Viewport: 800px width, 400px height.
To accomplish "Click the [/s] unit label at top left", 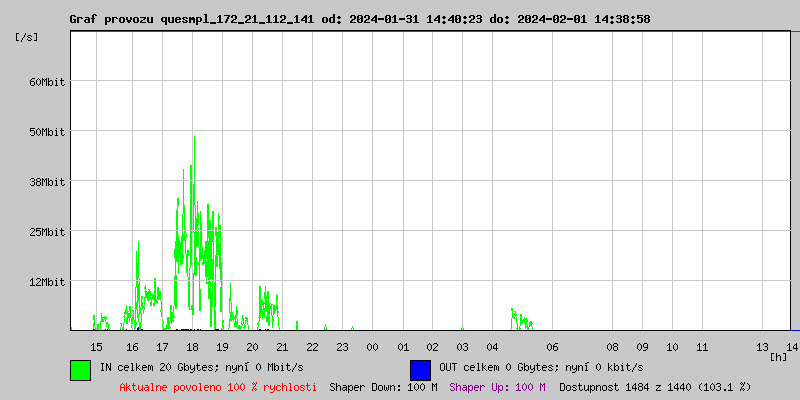I will [27, 37].
